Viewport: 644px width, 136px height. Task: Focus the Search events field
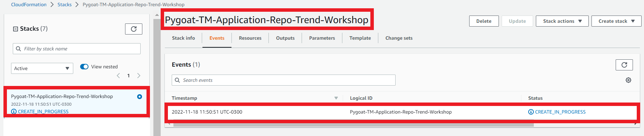coord(283,80)
